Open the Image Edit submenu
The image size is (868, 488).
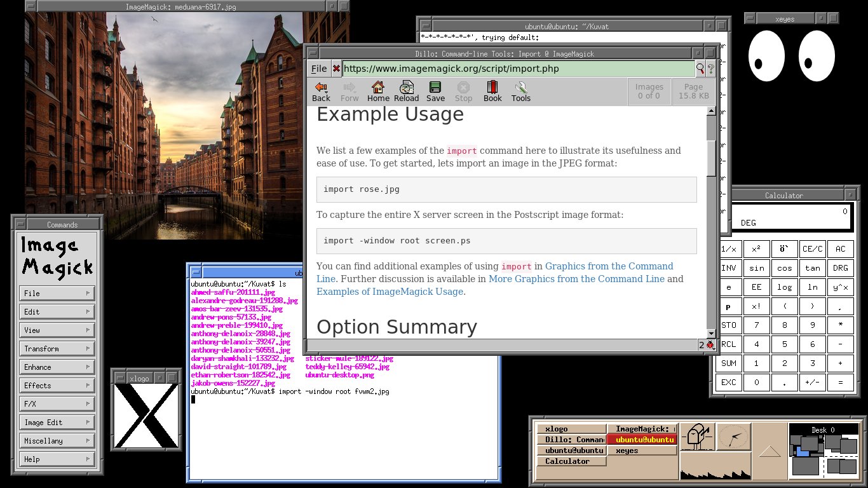tap(57, 422)
